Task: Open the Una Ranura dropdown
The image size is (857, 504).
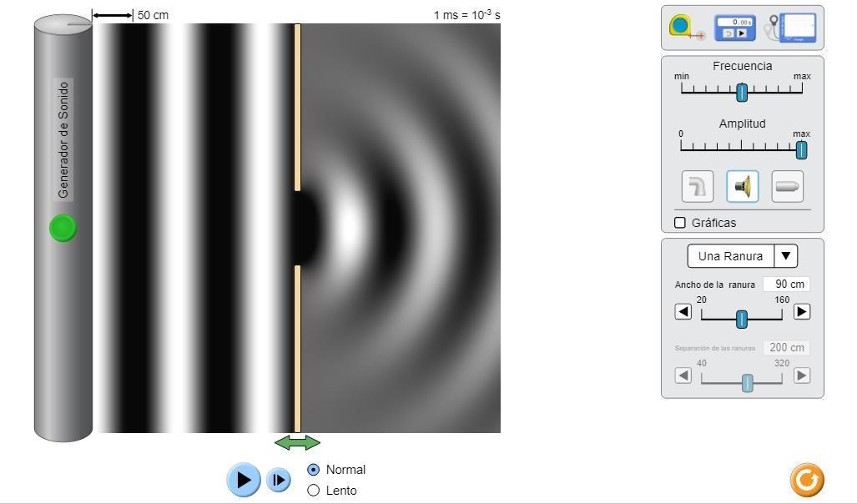Action: tap(742, 256)
